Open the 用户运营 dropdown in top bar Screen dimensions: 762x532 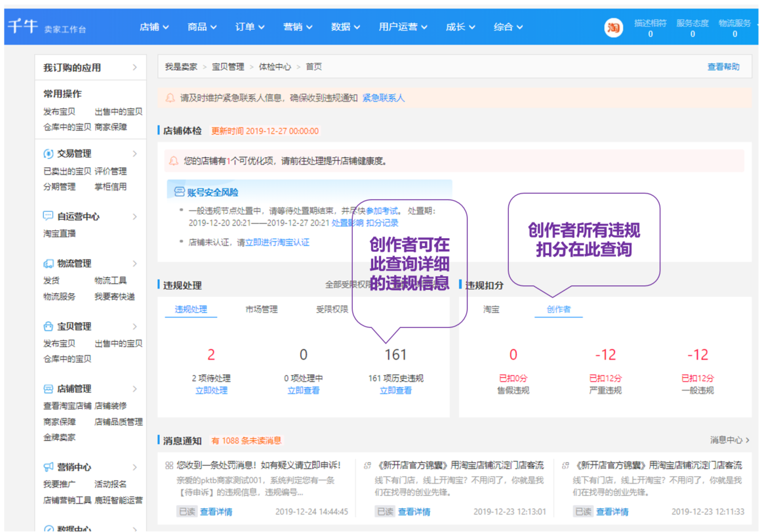tap(403, 27)
